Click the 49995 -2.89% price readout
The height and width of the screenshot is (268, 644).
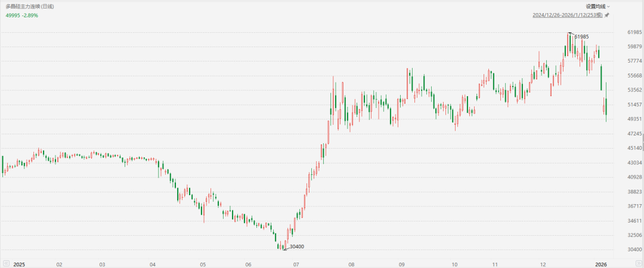click(21, 15)
